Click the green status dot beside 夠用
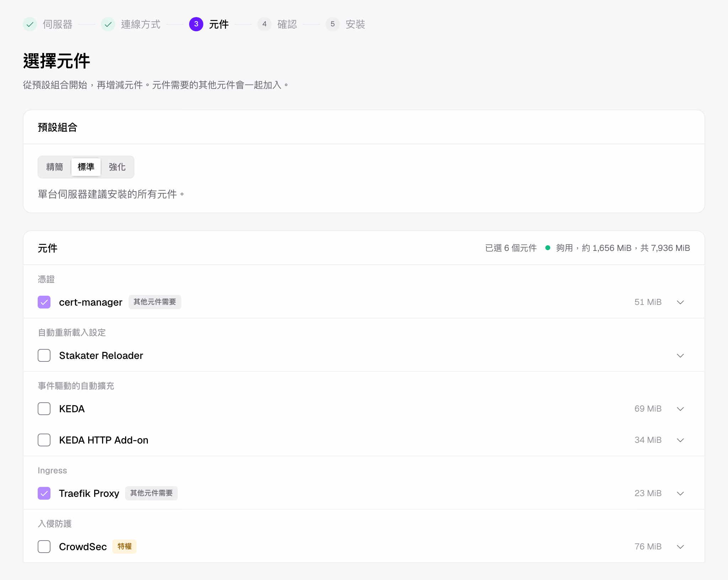Viewport: 728px width, 580px height. pyautogui.click(x=548, y=248)
